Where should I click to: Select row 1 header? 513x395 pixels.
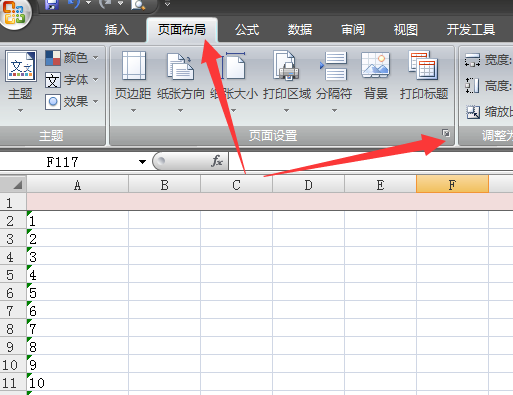coord(13,202)
